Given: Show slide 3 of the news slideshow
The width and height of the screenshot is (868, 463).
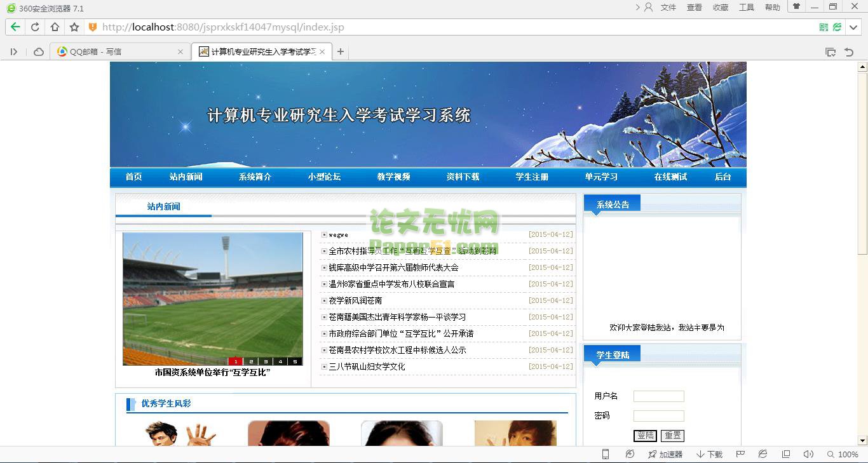Looking at the screenshot, I should click(x=266, y=361).
